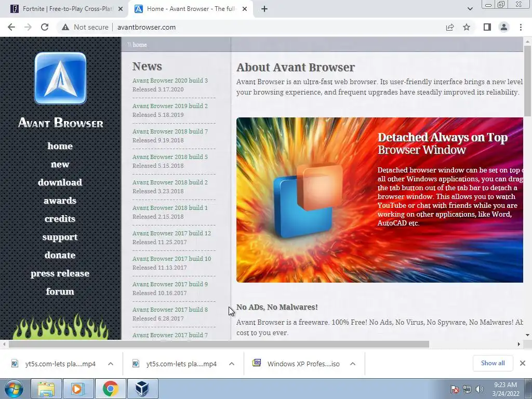The height and width of the screenshot is (399, 532).
Task: Click the scroll right arrow
Action: tap(519, 344)
